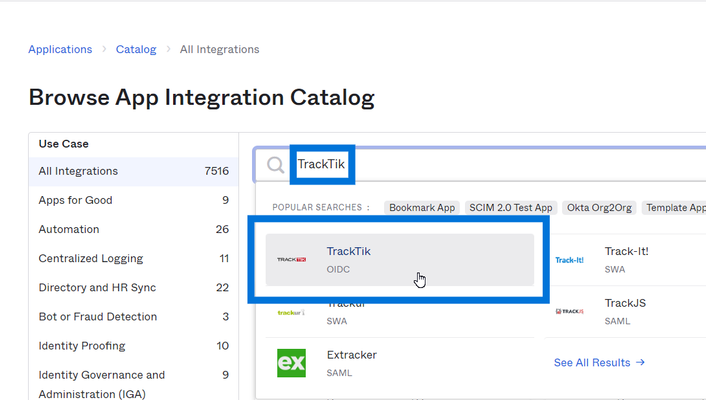Click See All Results link
Screen dimensions: 706x400
pyautogui.click(x=599, y=363)
